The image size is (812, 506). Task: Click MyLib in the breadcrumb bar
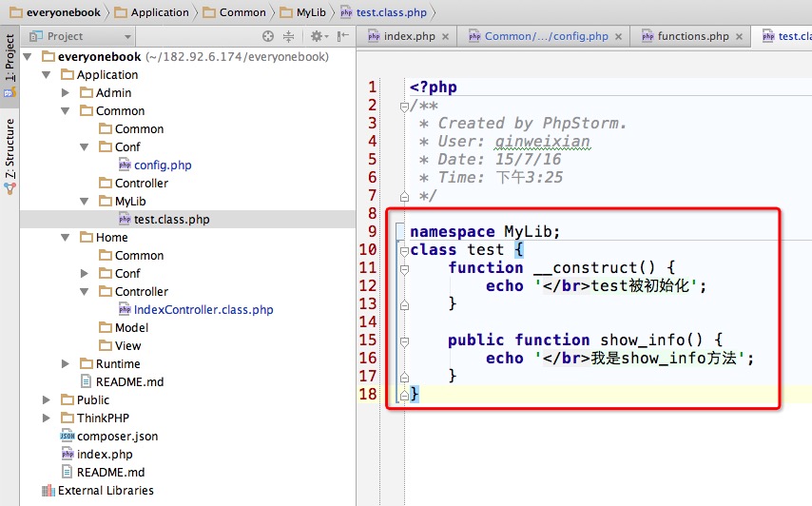pos(303,12)
